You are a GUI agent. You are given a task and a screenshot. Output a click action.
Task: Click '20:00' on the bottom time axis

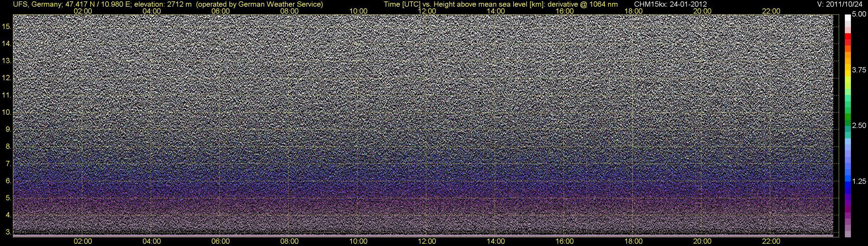702,241
